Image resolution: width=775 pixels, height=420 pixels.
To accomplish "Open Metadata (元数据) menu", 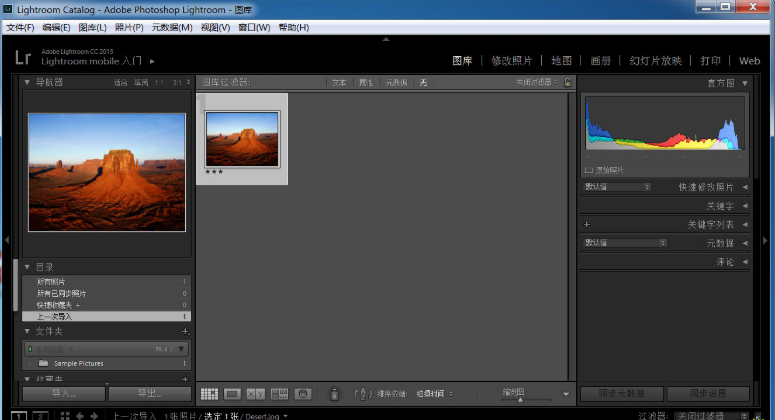I will point(172,27).
